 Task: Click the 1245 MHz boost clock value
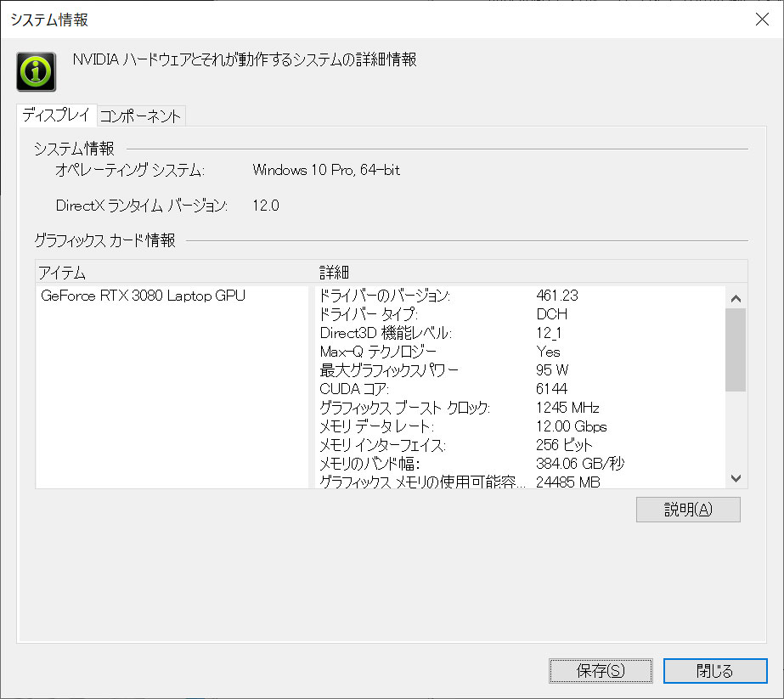point(567,408)
